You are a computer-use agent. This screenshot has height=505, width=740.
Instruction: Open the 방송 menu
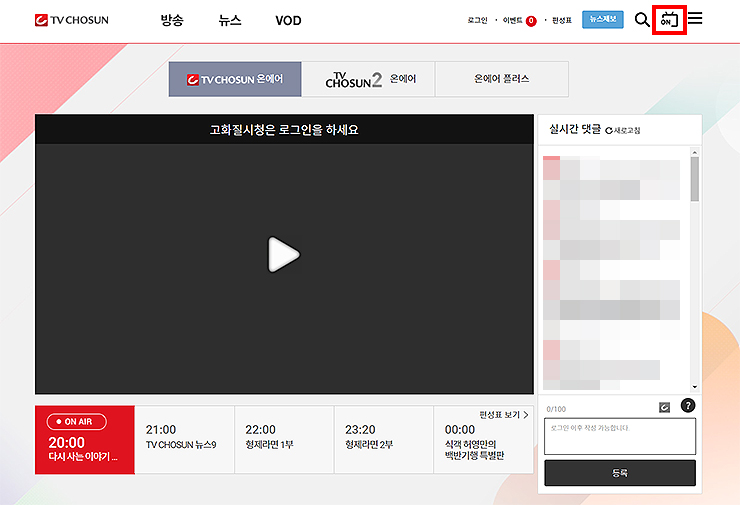pos(172,20)
